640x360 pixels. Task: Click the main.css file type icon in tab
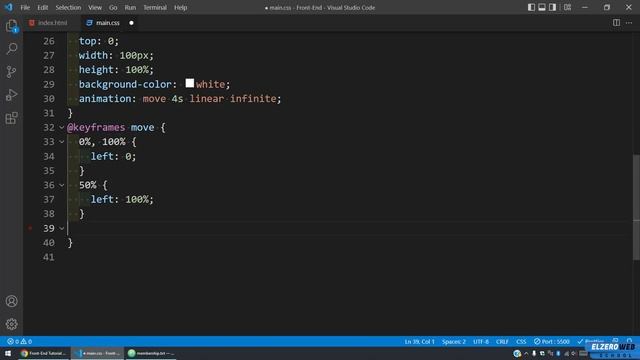pyautogui.click(x=89, y=23)
